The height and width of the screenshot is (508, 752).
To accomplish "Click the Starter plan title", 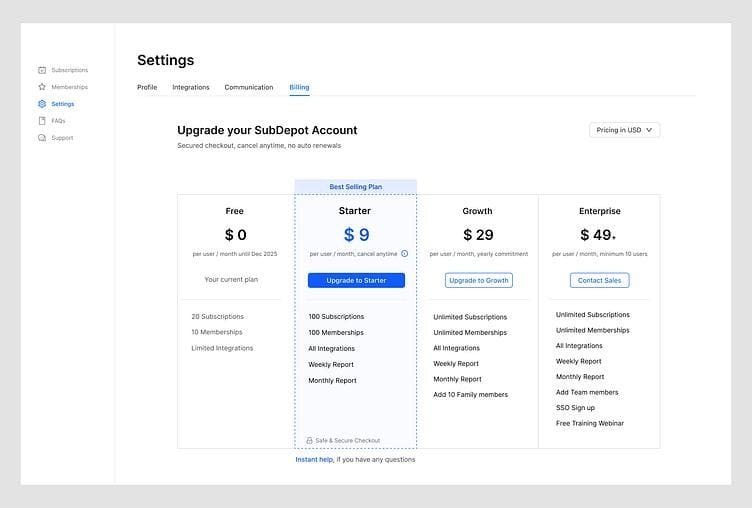I will pos(355,211).
